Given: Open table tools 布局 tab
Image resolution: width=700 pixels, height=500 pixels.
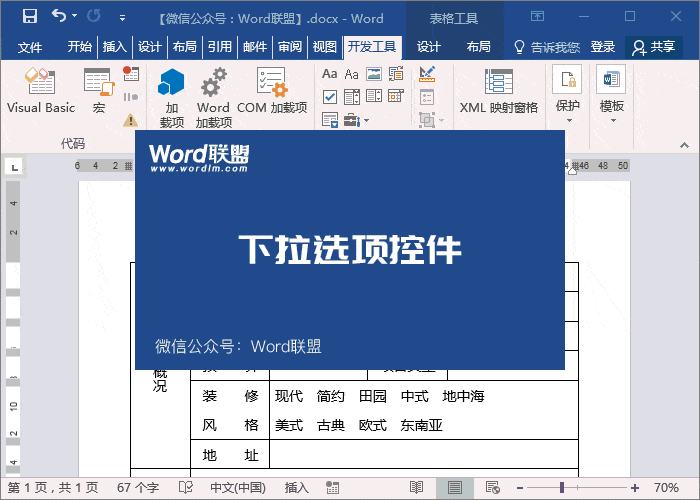Looking at the screenshot, I should (x=478, y=47).
